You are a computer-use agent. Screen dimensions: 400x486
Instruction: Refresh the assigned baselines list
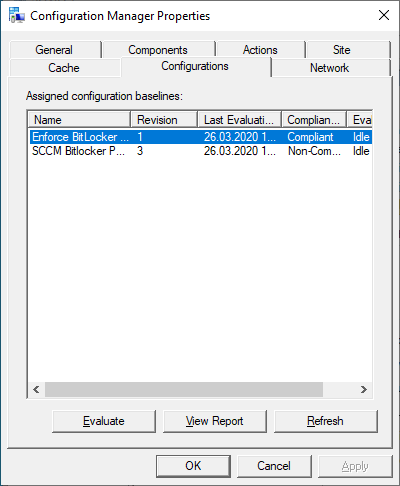click(x=325, y=421)
